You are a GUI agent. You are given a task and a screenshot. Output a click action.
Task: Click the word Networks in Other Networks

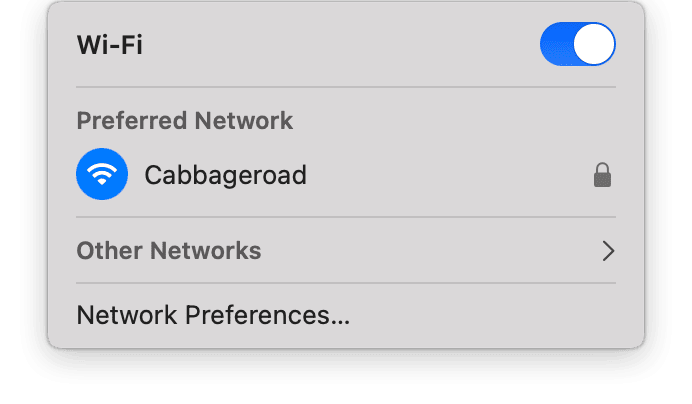coord(206,251)
